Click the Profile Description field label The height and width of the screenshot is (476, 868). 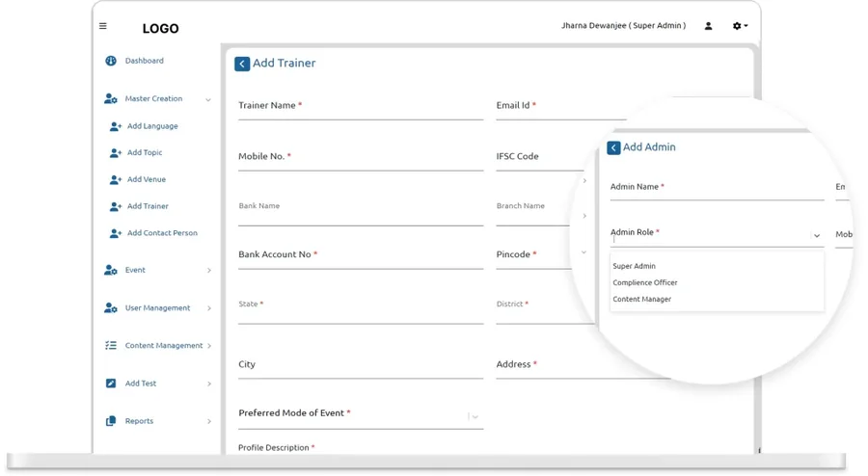[x=276, y=448]
